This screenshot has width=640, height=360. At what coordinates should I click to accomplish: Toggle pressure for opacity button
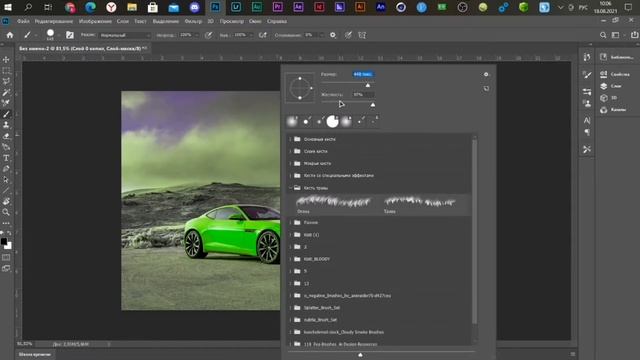209,35
